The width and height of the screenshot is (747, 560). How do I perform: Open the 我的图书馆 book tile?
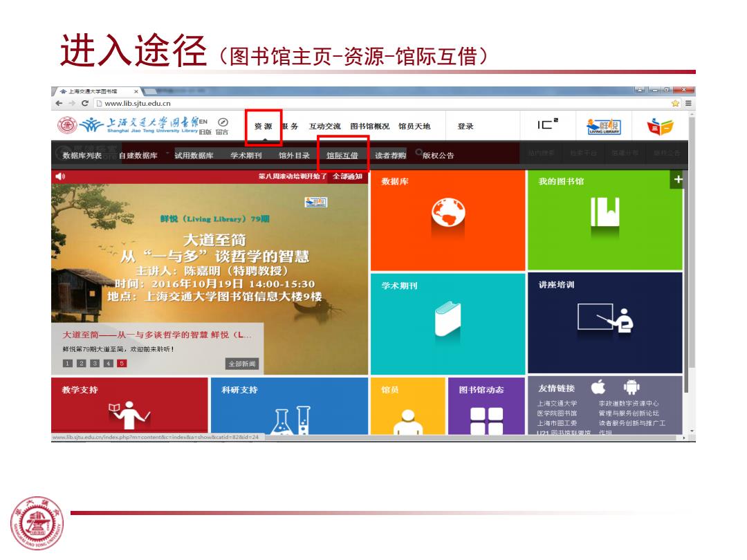coord(605,221)
